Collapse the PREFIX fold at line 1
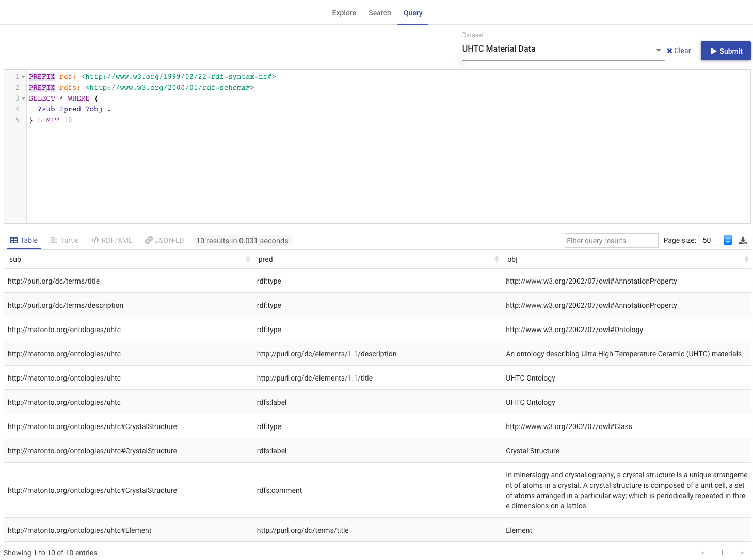 pyautogui.click(x=23, y=76)
